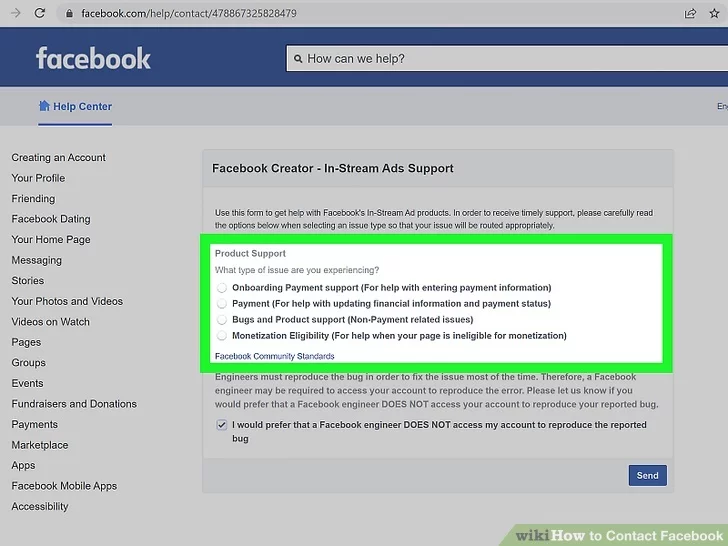Open Your Photos and Videos help topic

coord(67,301)
